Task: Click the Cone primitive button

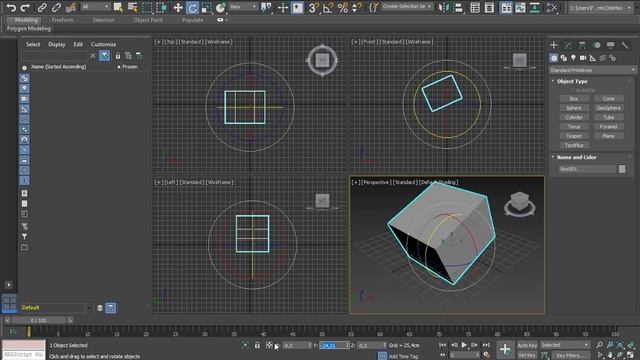Action: (609, 99)
